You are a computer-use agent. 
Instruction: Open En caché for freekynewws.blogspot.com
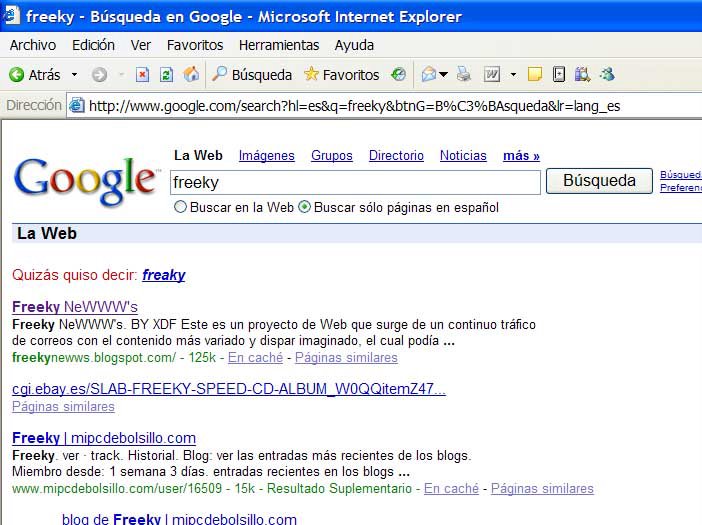click(255, 358)
